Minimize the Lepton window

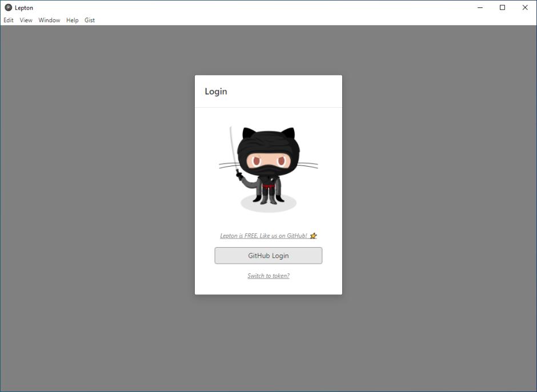[x=480, y=7]
